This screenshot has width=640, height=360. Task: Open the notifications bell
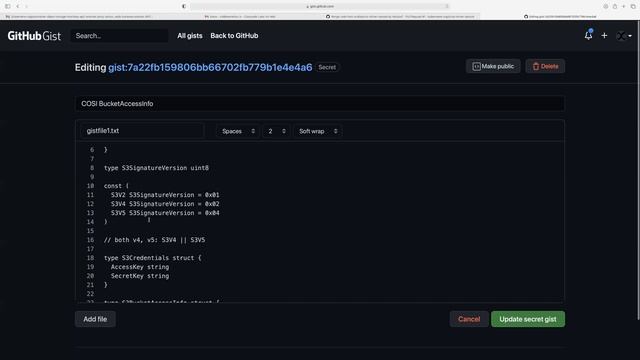[x=588, y=36]
